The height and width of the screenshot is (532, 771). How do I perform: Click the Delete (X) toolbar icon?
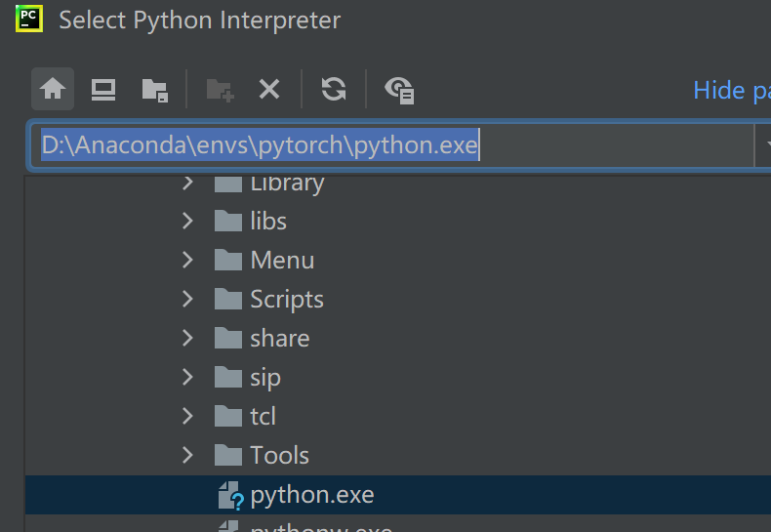coord(269,90)
